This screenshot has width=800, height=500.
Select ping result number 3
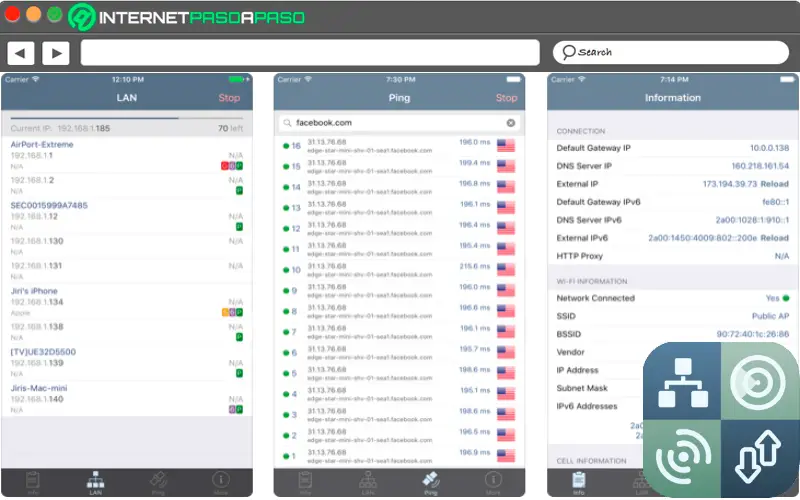click(x=399, y=415)
